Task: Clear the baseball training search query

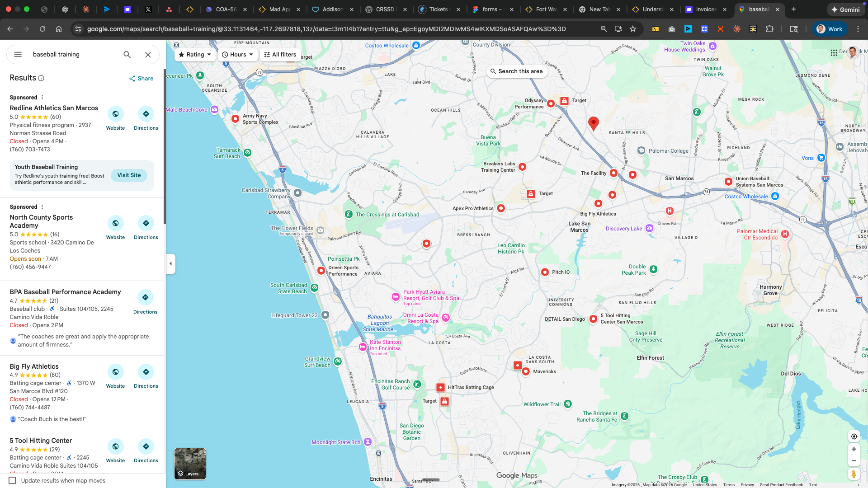Action: point(148,54)
